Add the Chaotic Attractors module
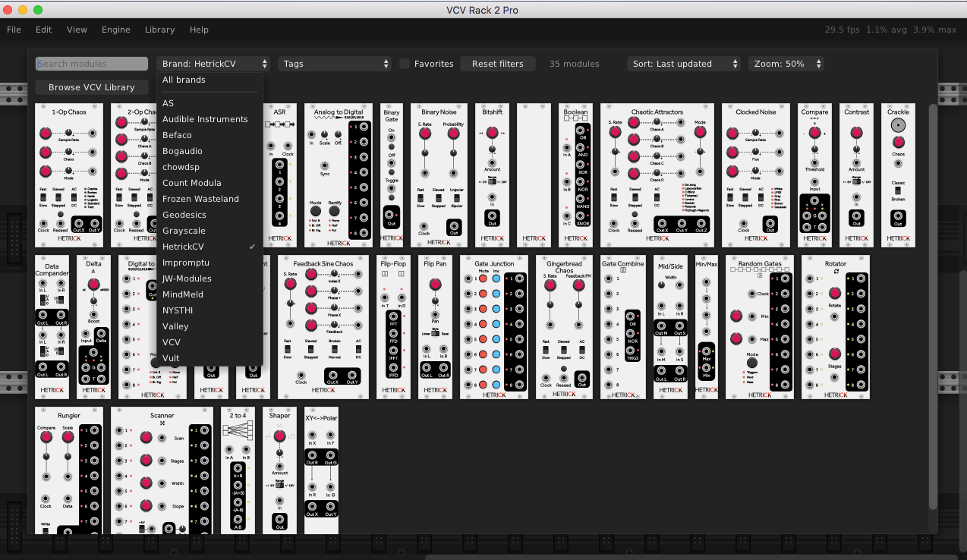This screenshot has width=967, height=560. tap(657, 175)
